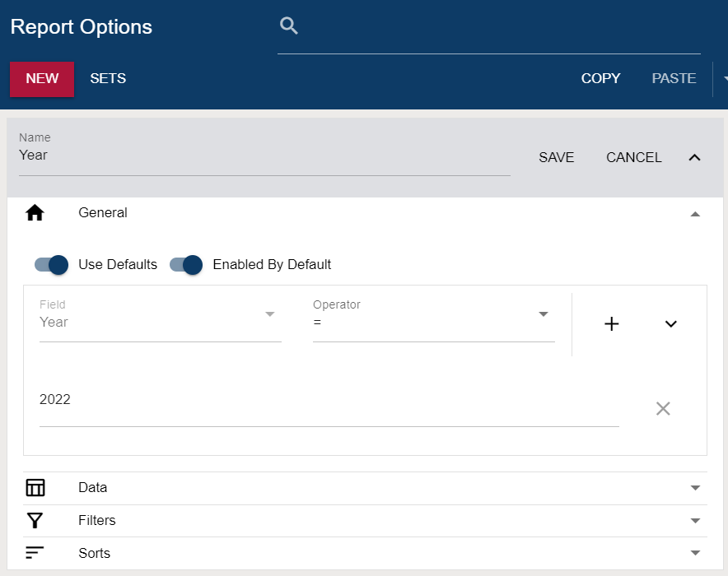Click the funnel icon beside Filters section
728x576 pixels.
pos(35,520)
